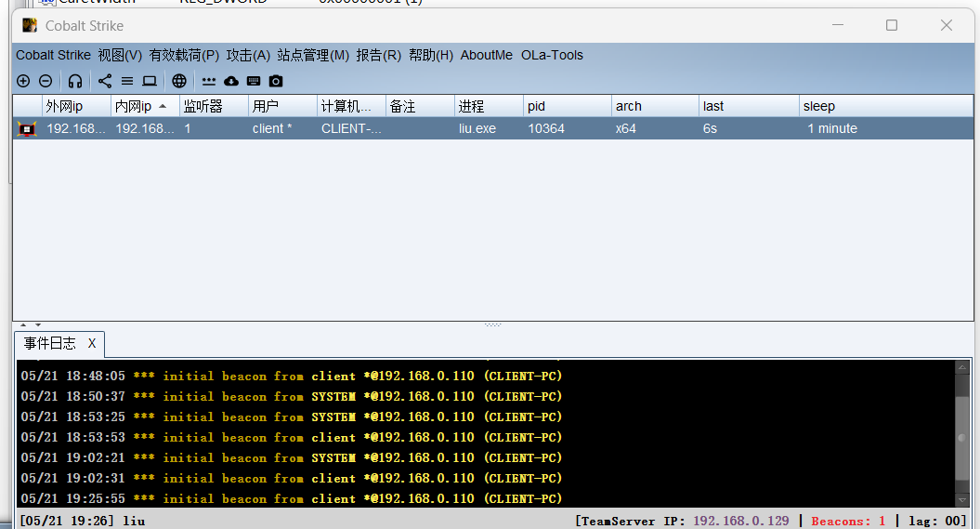Open the 报告(R) menu
Screen dimensions: 980x529
(379, 55)
